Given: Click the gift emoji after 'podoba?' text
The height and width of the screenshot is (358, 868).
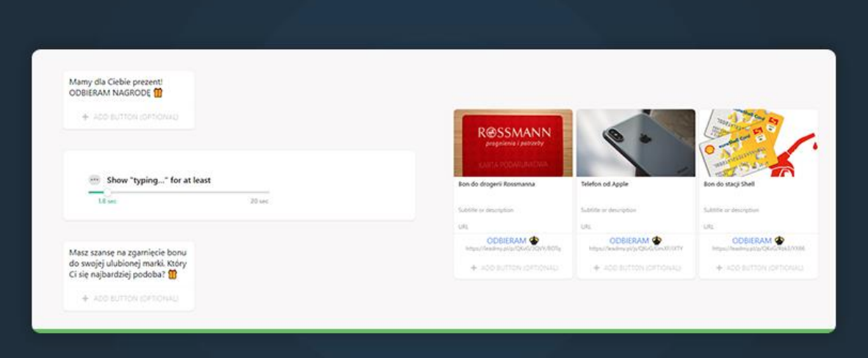Looking at the screenshot, I should pos(173,274).
